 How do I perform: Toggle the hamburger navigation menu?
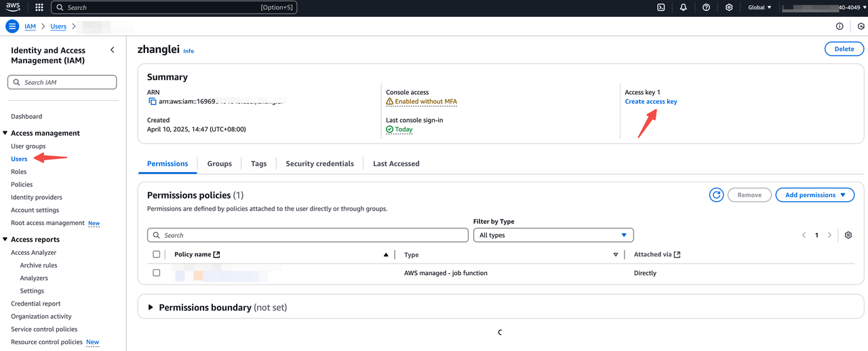pos(12,26)
